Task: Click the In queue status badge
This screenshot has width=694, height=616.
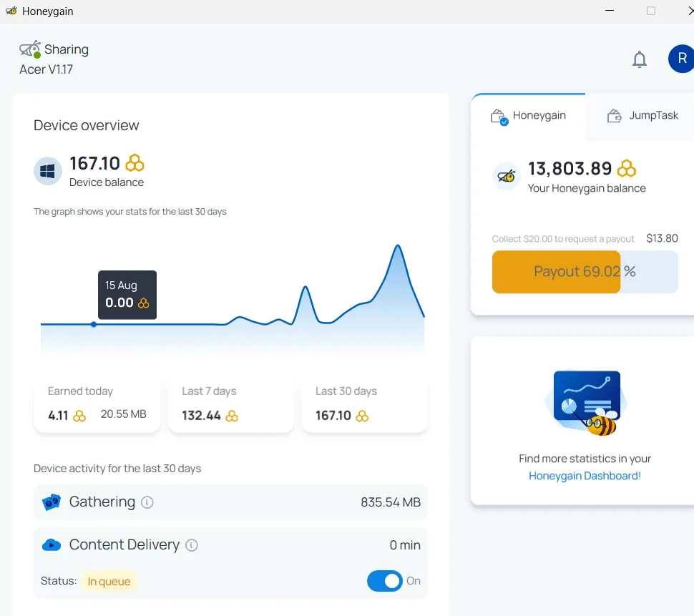Action: 109,581
